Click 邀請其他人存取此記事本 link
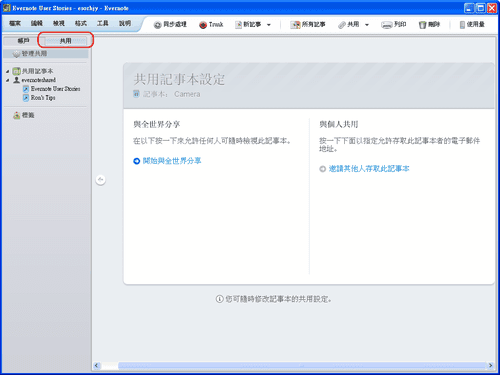 pyautogui.click(x=369, y=169)
